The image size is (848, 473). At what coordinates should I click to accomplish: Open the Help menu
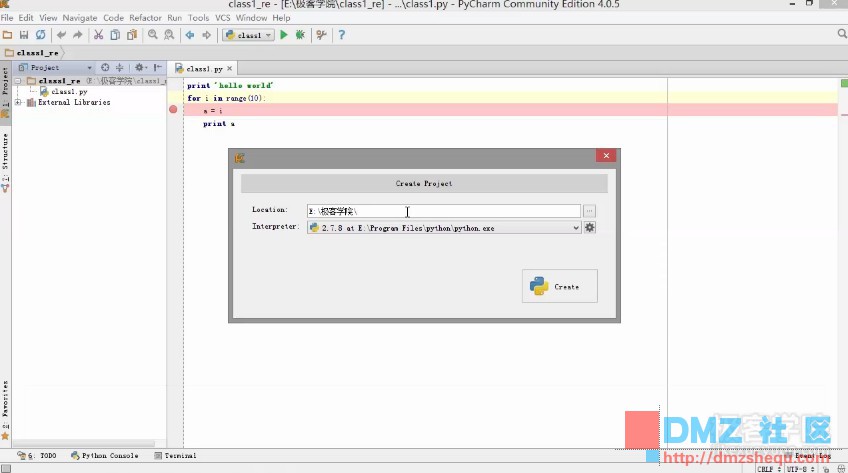pos(281,18)
